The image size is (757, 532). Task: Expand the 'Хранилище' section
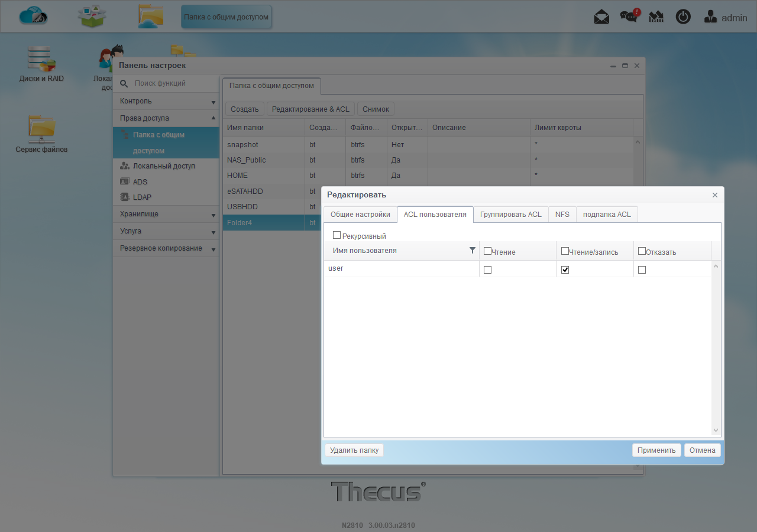click(166, 214)
